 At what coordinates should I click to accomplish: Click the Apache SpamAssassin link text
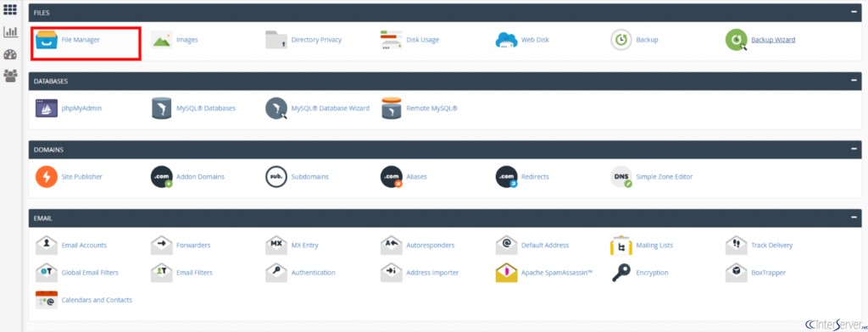557,273
